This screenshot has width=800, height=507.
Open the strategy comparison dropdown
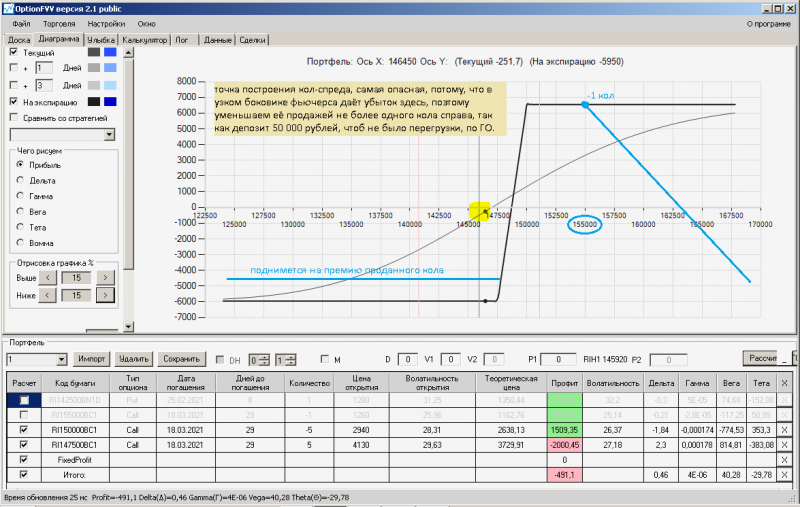[109, 135]
